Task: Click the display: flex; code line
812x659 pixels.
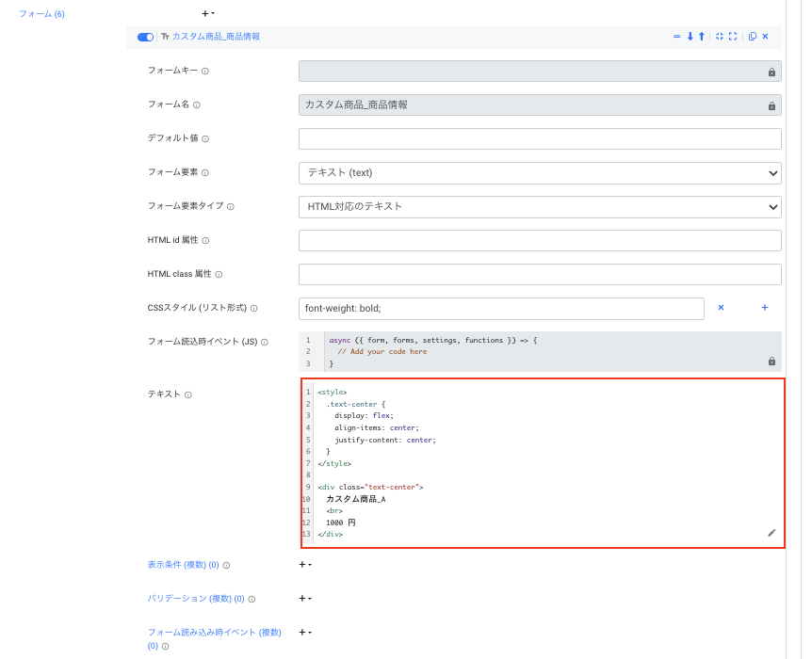Action: [364, 416]
